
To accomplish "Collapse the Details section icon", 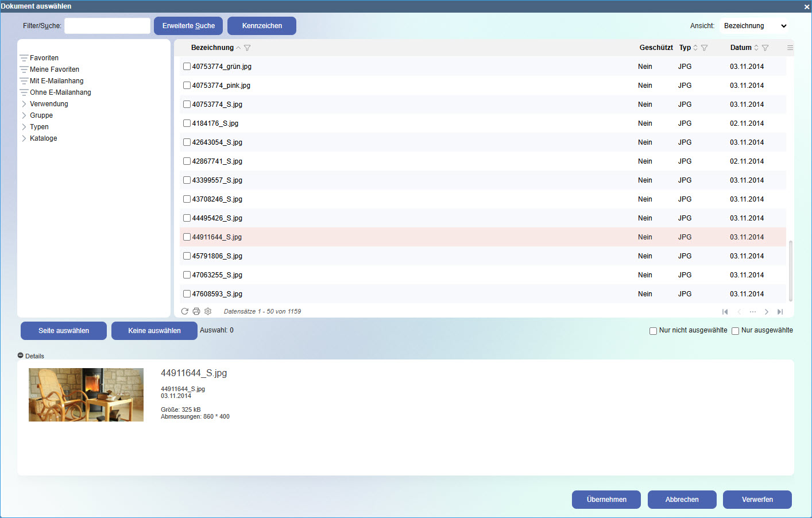I will [21, 355].
